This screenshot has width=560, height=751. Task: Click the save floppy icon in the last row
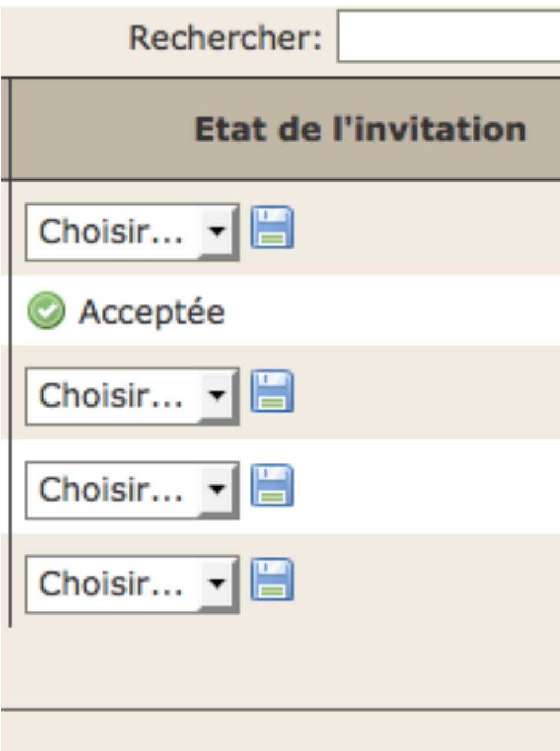pos(272,579)
